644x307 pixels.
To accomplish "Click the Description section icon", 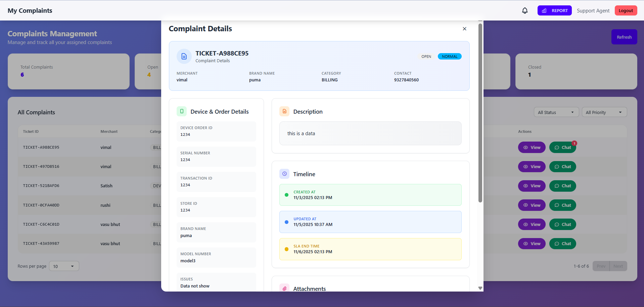I will tap(284, 111).
